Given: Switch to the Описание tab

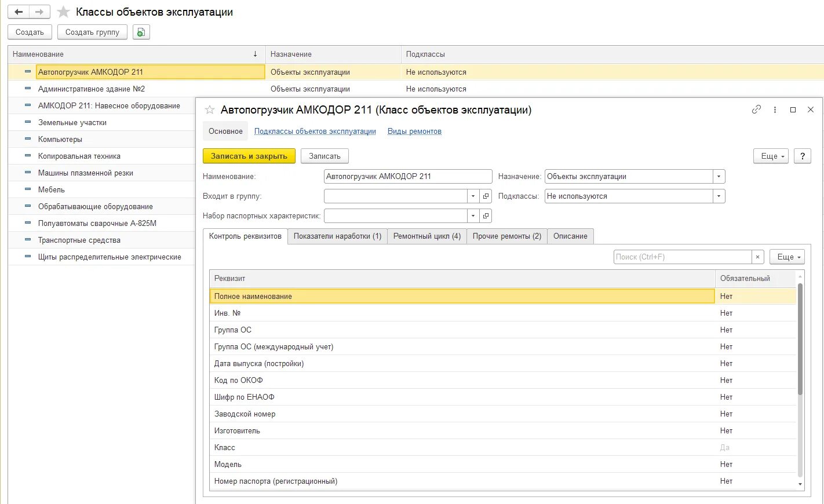Looking at the screenshot, I should 570,236.
